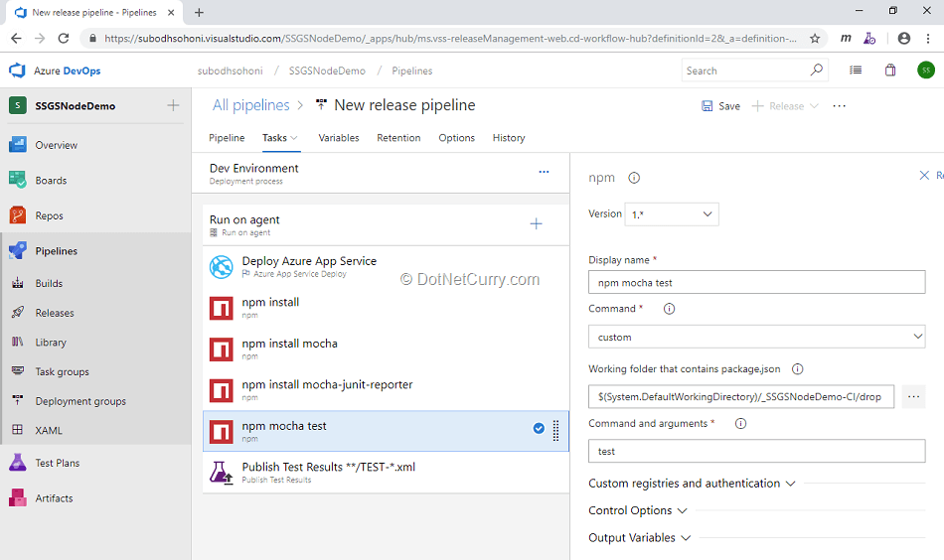The height and width of the screenshot is (560, 944).
Task: Open the Command dropdown set to custom
Action: click(x=756, y=337)
